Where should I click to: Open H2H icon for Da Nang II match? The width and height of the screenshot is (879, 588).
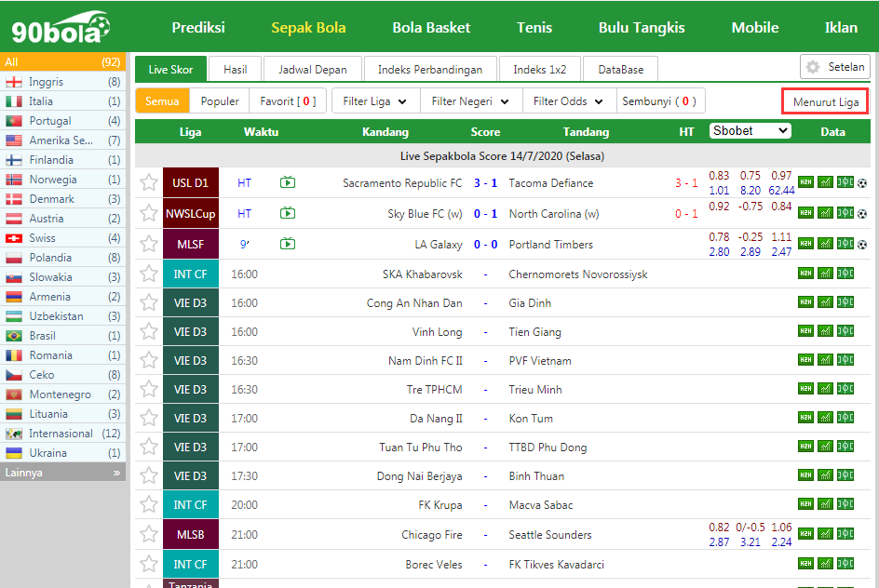[805, 417]
